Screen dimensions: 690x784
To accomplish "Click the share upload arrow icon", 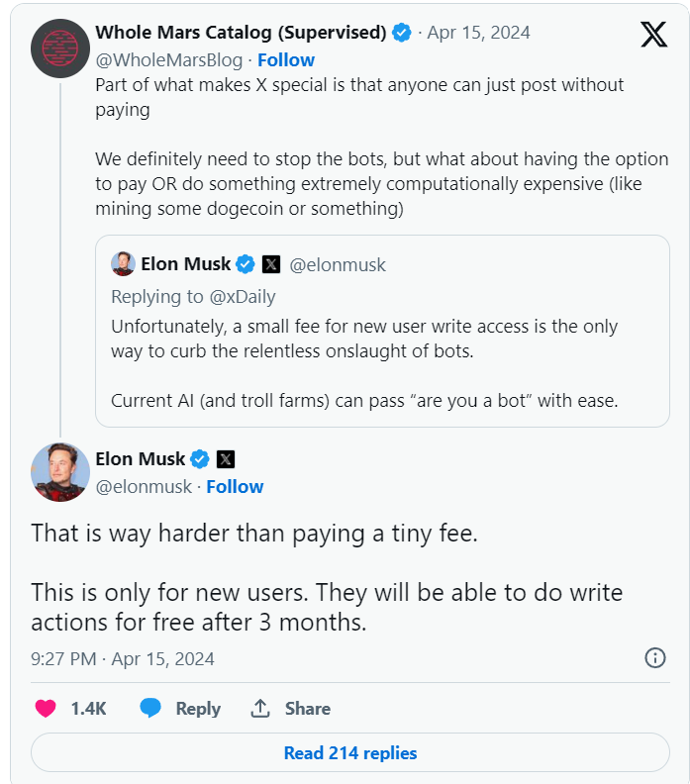I will point(260,709).
